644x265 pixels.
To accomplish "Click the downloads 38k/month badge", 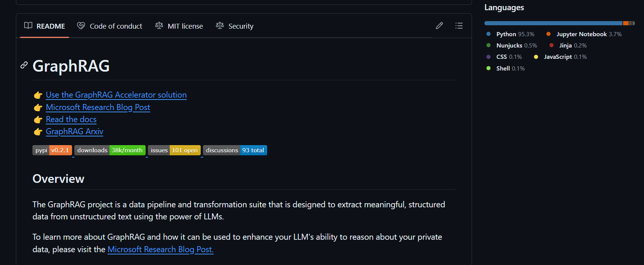I will [110, 150].
